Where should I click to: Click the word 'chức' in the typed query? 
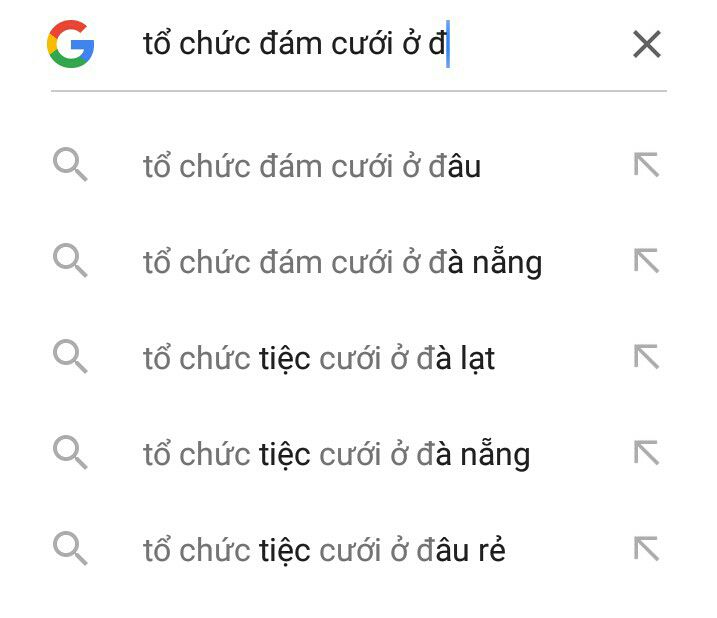pos(215,43)
